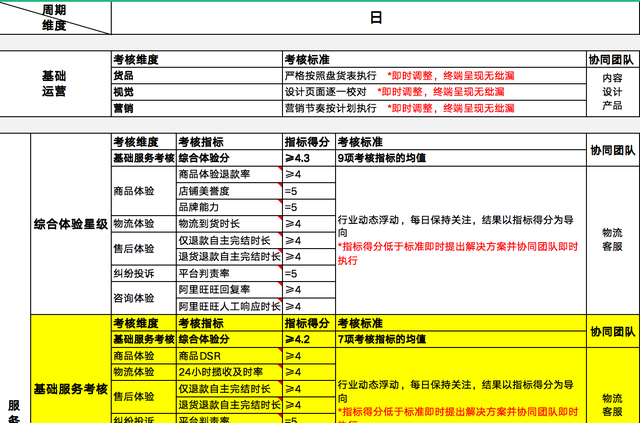The image size is (640, 423).
Task: Click the 24小时揽收及时率 indicator cell
Action: pos(228,372)
